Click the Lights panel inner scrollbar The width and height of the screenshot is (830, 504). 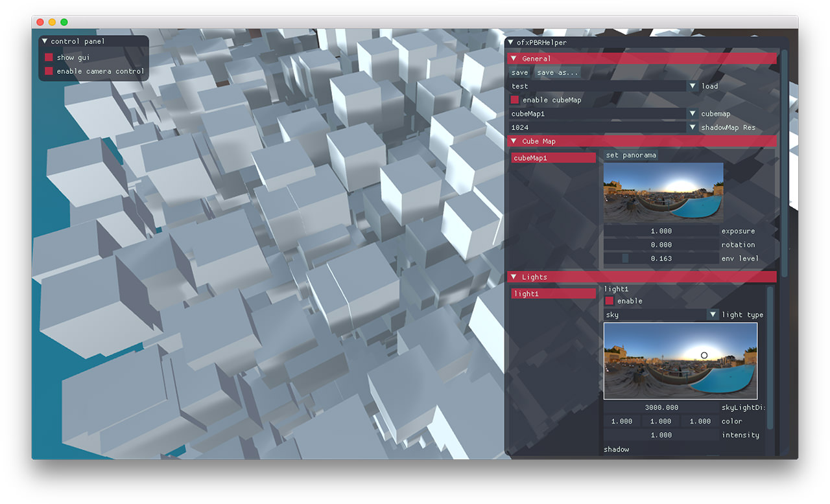[770, 358]
